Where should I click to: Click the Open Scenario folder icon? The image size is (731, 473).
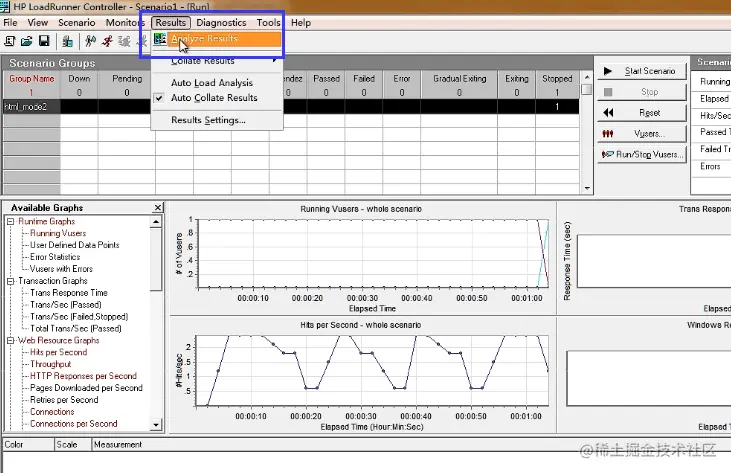tap(27, 41)
